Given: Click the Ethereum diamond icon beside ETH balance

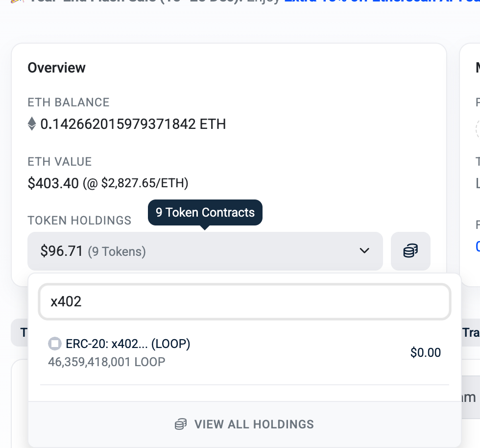Looking at the screenshot, I should (x=32, y=124).
